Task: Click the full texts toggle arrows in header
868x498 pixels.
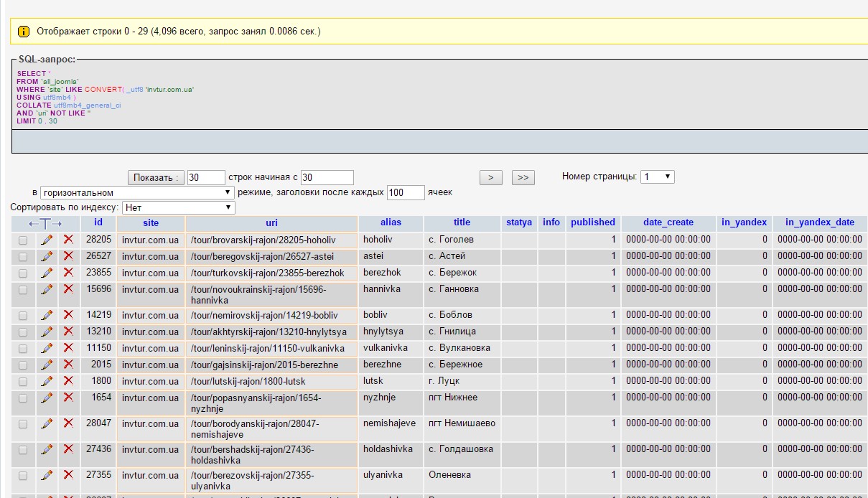Action: [45, 223]
